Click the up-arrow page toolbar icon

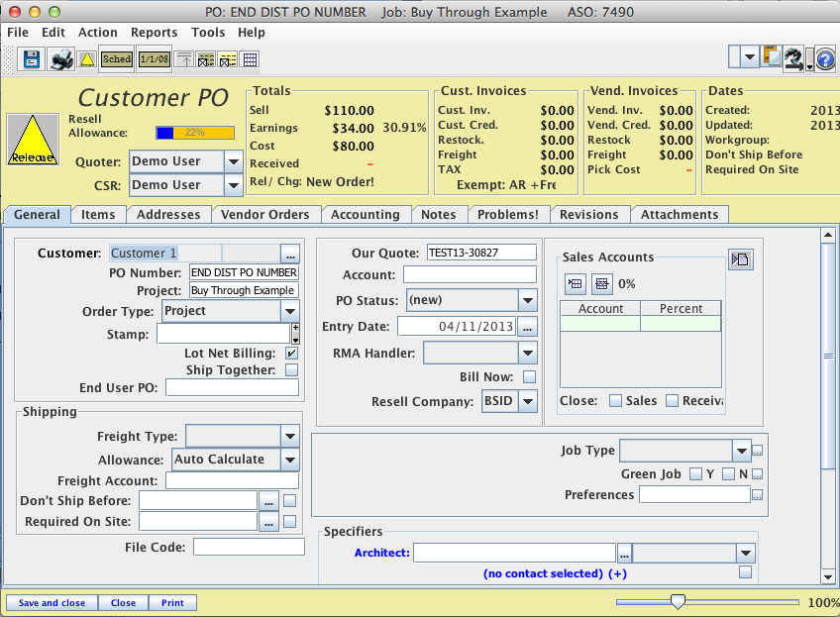[184, 59]
